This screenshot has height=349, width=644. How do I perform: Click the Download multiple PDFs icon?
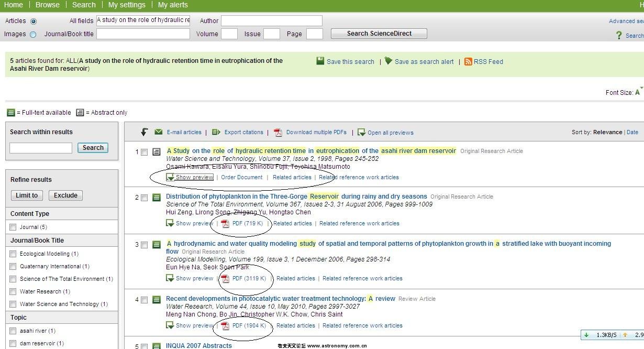278,133
